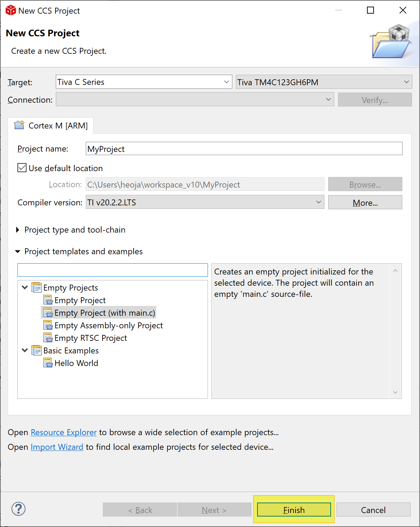The width and height of the screenshot is (420, 527).
Task: Click the Empty RTSC Project icon
Action: pyautogui.click(x=48, y=338)
